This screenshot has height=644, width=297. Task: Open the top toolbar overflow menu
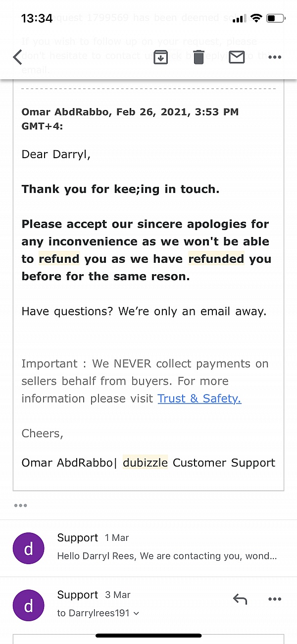click(x=275, y=57)
